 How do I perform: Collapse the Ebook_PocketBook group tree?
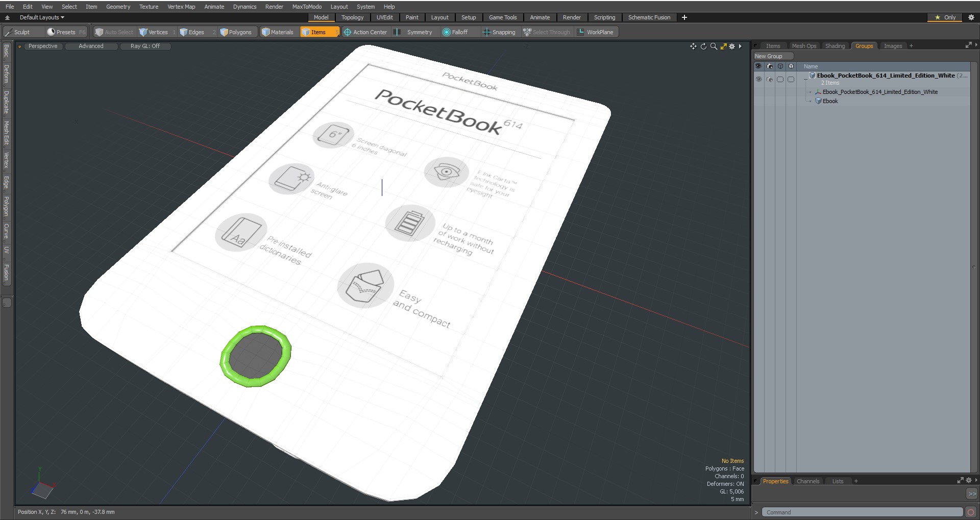(x=806, y=78)
